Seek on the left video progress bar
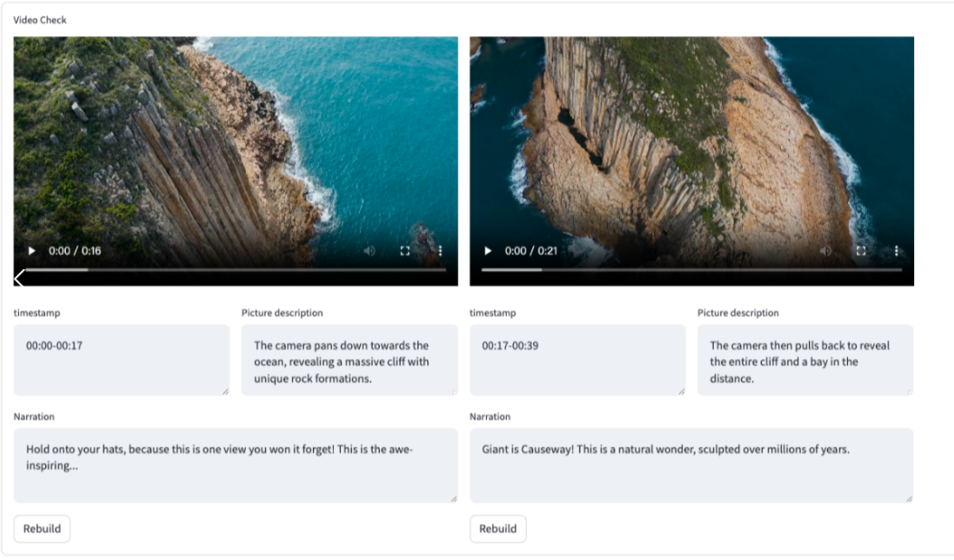Image resolution: width=954 pixels, height=560 pixels. 236,269
